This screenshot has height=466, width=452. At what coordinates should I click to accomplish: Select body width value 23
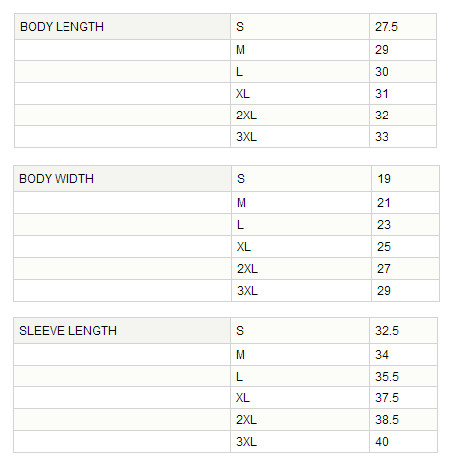click(x=384, y=225)
